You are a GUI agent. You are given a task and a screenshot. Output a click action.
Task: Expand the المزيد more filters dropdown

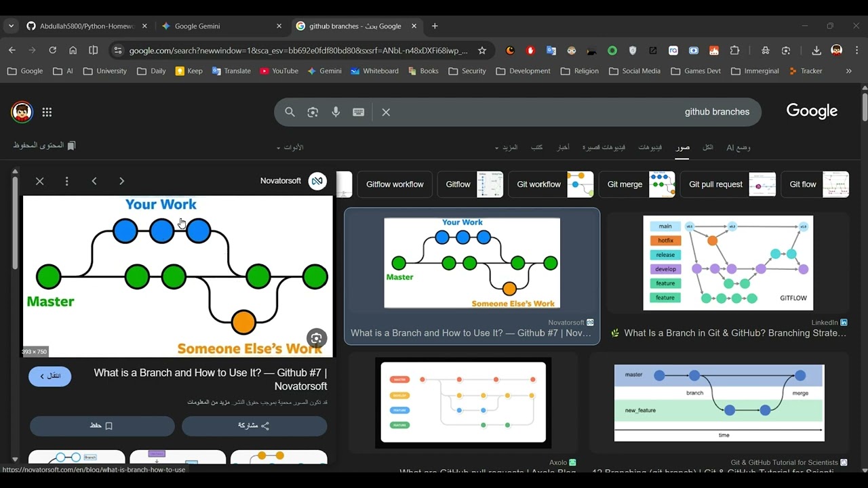tap(507, 147)
